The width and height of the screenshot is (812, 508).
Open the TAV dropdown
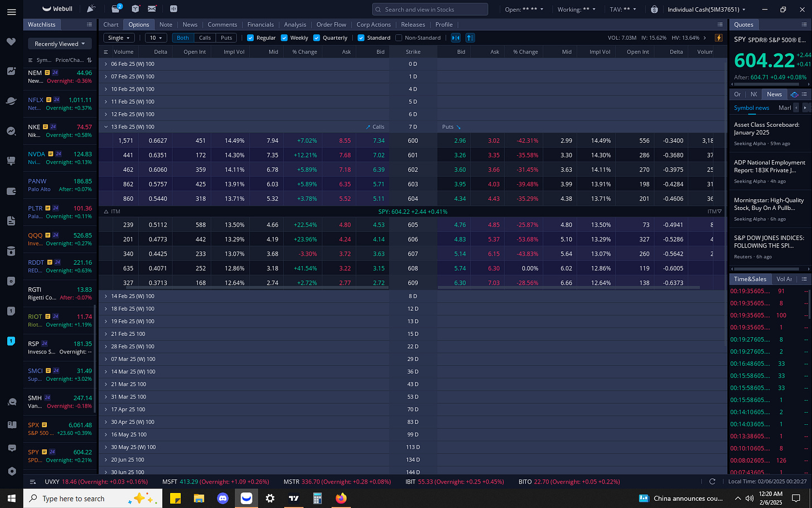point(623,9)
